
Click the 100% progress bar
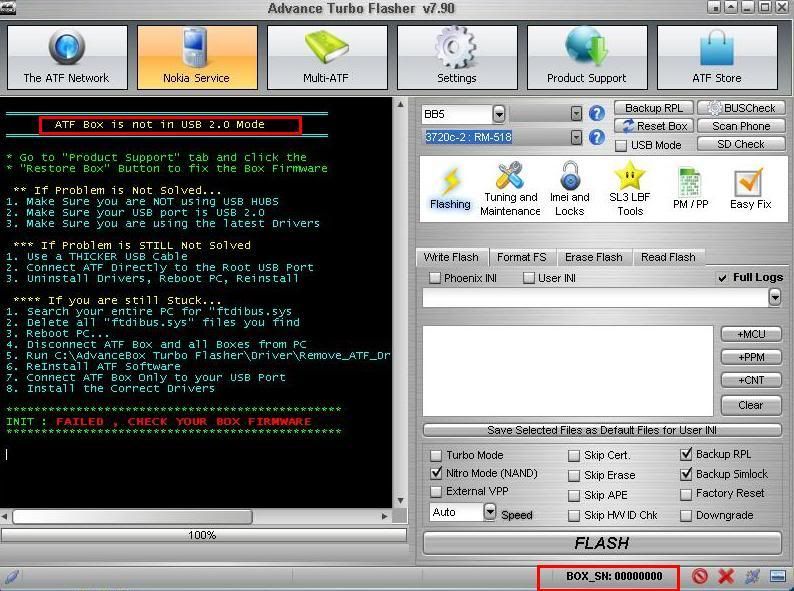tap(204, 535)
